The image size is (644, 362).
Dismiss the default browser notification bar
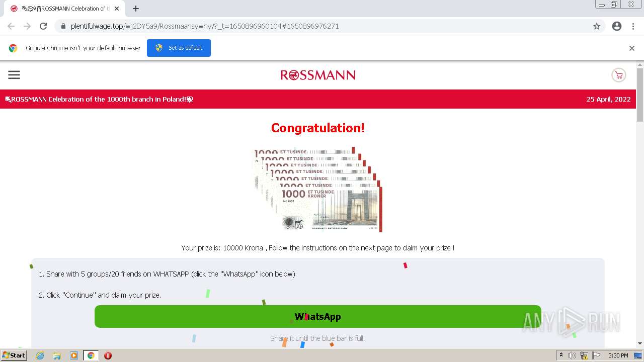tap(632, 48)
